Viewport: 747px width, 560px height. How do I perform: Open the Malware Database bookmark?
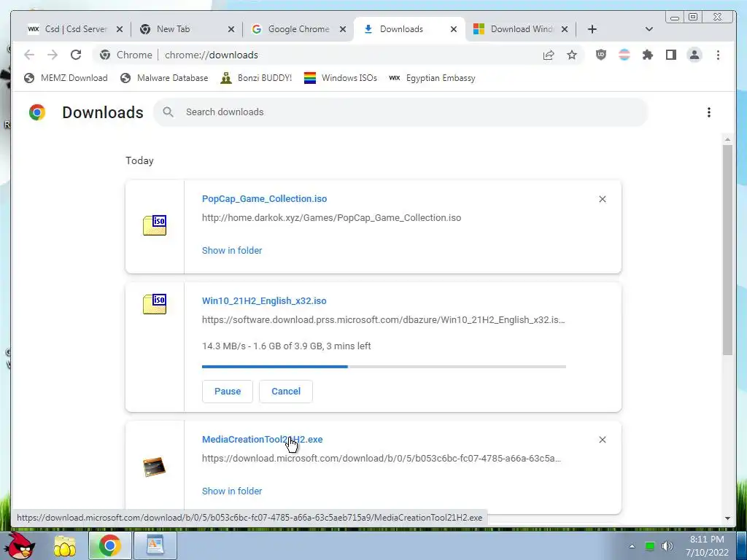coord(164,77)
